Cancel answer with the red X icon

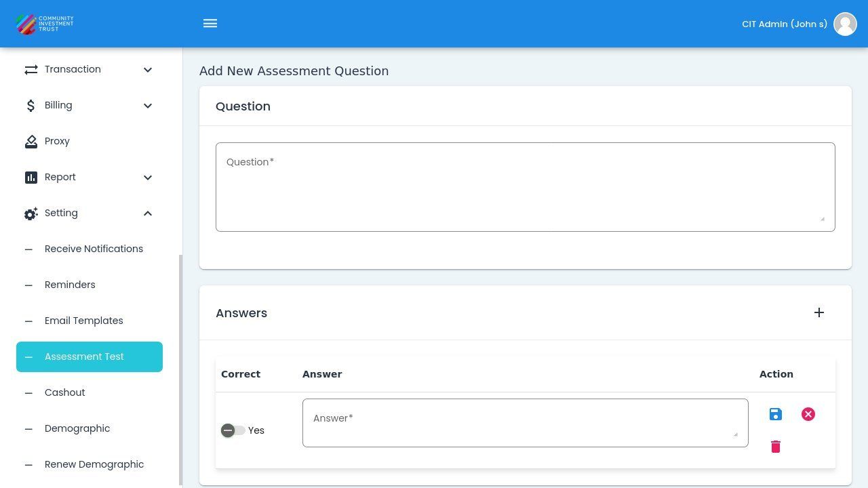click(x=808, y=414)
